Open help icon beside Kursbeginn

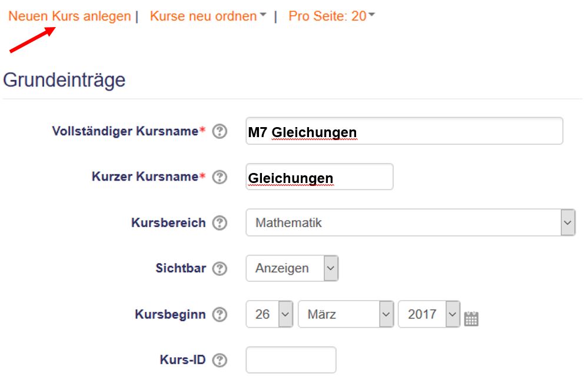tap(220, 314)
